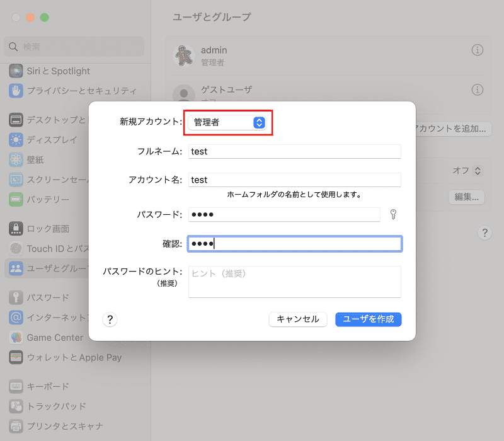
Task: Click the green zoom window button
Action: click(45, 18)
